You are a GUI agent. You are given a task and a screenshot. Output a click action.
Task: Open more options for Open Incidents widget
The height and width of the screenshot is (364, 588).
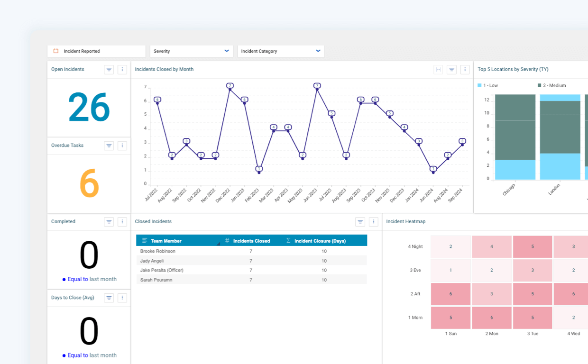[122, 70]
